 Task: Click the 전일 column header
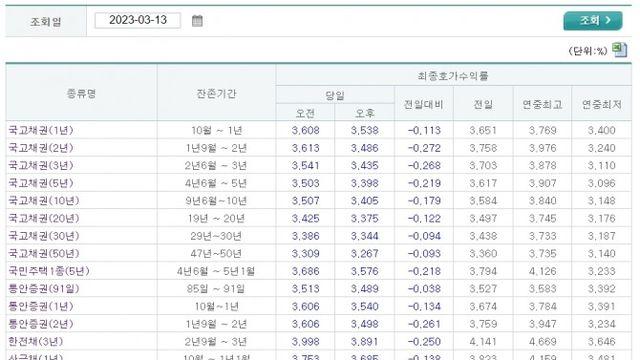coord(483,104)
